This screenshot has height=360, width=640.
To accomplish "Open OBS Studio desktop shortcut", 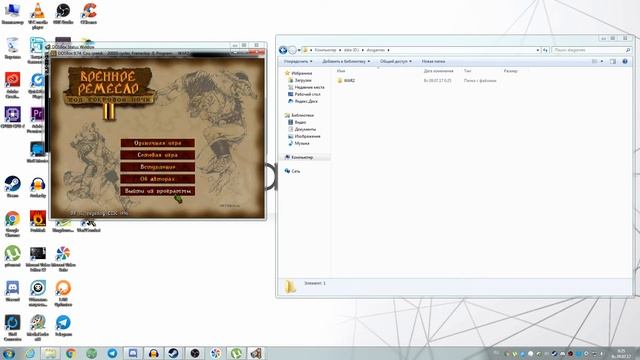I will (x=63, y=13).
